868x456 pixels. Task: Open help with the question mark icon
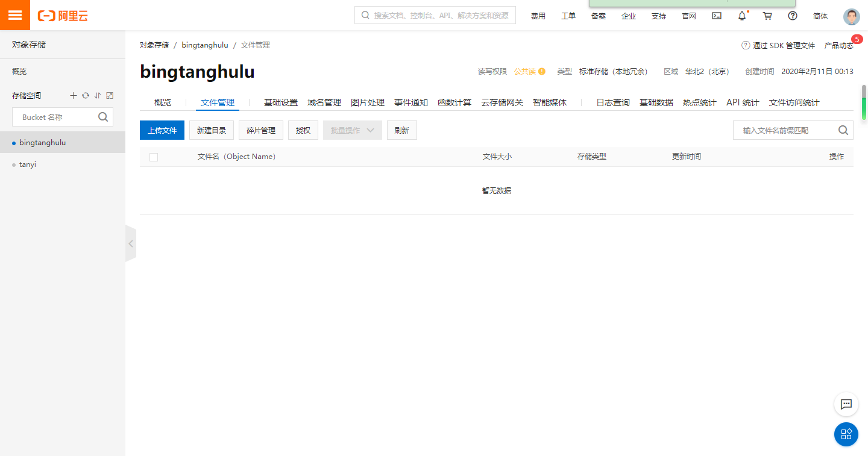pos(792,16)
